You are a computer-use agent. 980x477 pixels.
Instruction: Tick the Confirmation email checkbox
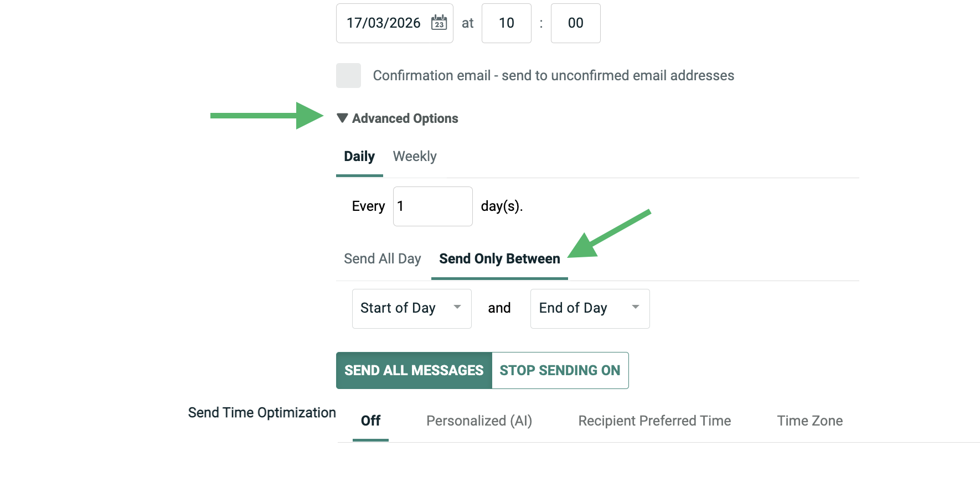click(348, 75)
